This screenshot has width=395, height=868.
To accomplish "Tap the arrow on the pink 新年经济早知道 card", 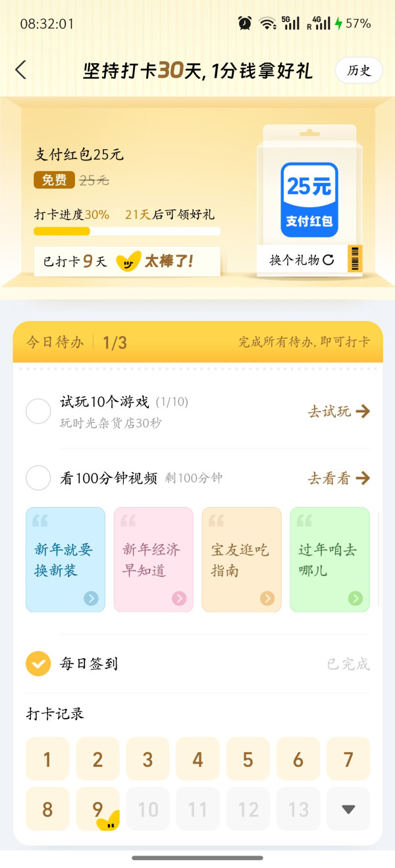I will tap(179, 598).
